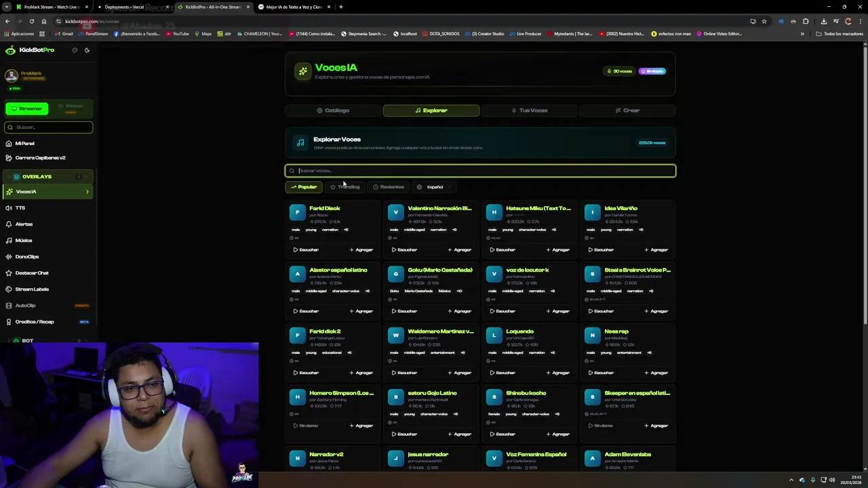Click the limitado plan badge

click(x=652, y=71)
